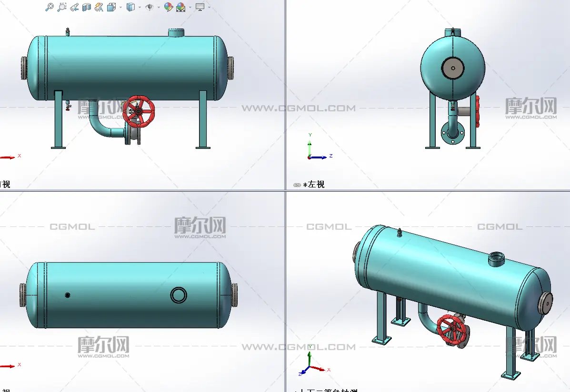Click the View Settings monitor icon
570x392 pixels.
pyautogui.click(x=200, y=7)
